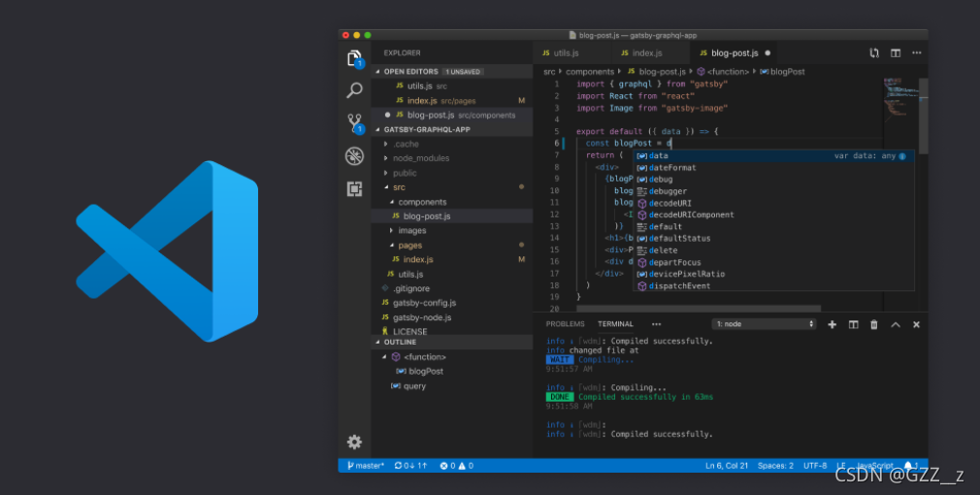
Task: Choose decodeURIComponent suggestion
Action: pos(773,215)
